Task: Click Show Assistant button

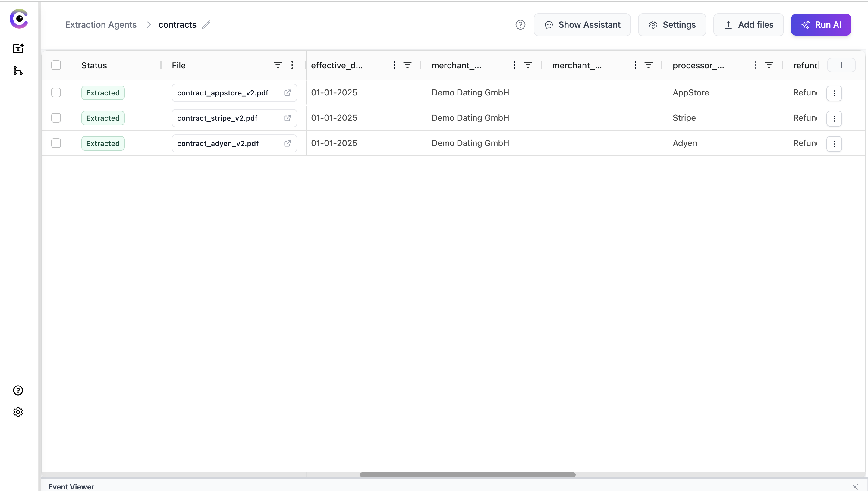Action: (582, 25)
